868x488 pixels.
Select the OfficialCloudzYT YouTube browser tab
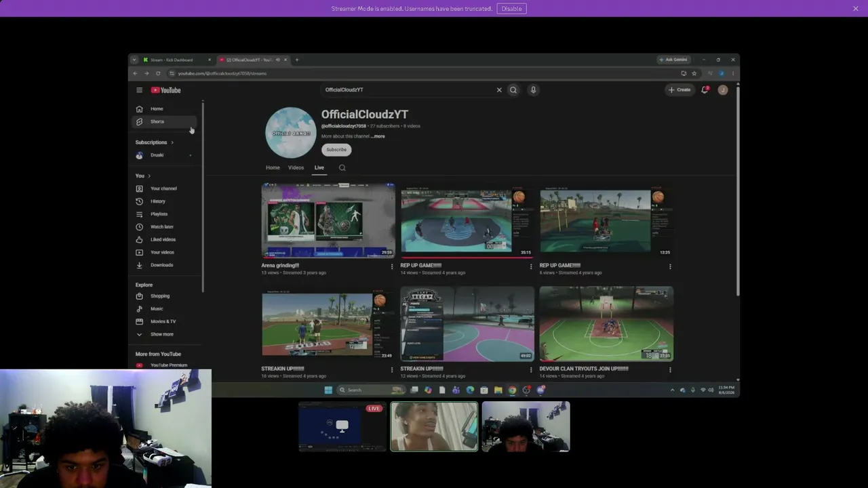(253, 60)
